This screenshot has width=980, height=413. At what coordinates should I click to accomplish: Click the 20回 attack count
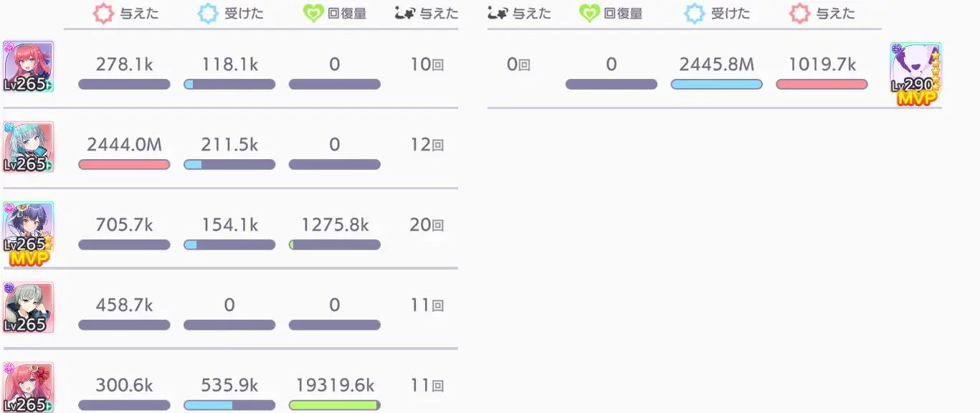427,225
